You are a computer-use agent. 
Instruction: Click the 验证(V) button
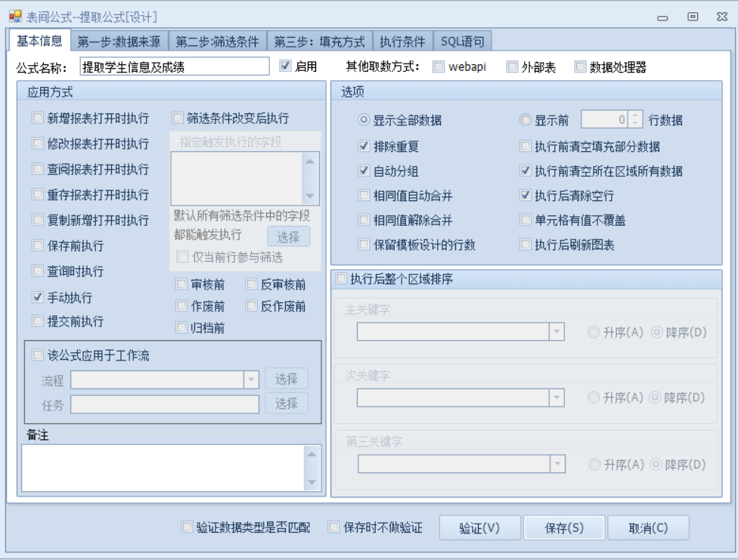479,528
